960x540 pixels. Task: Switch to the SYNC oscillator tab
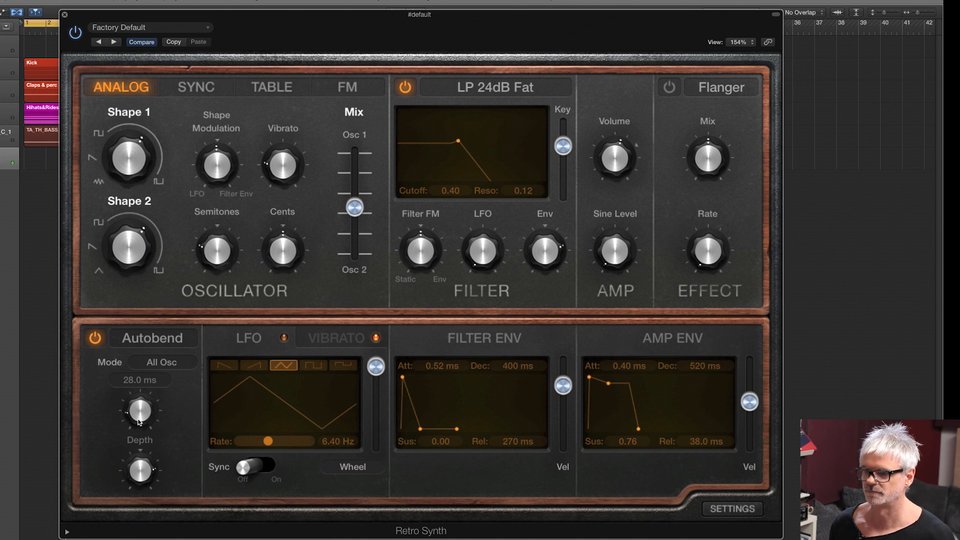coord(196,87)
